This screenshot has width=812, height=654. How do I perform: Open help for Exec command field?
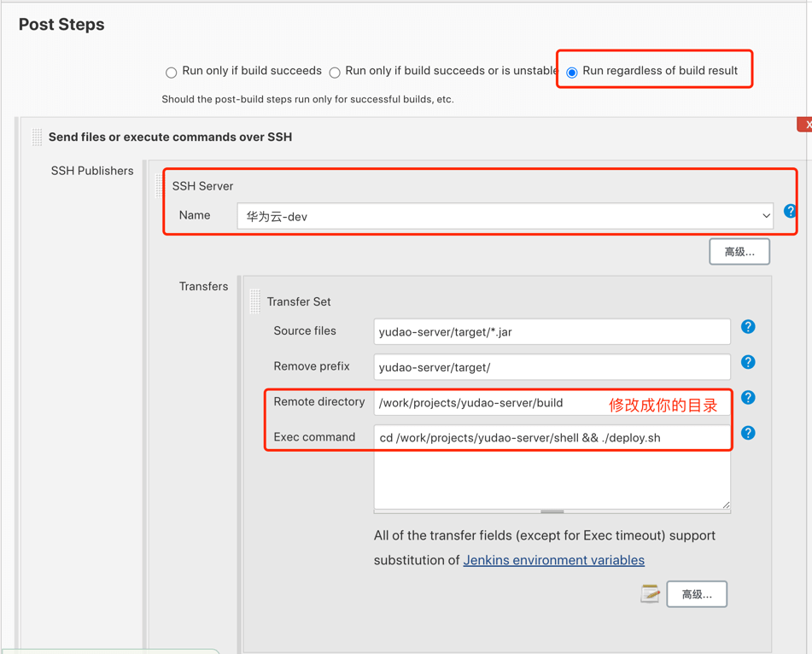pos(748,433)
